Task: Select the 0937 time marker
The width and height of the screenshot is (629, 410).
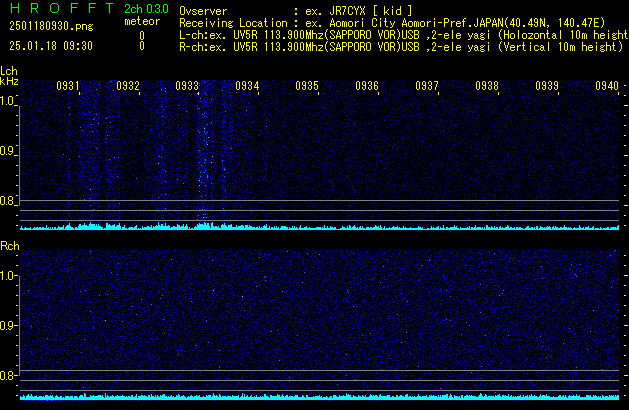Action: pos(427,86)
